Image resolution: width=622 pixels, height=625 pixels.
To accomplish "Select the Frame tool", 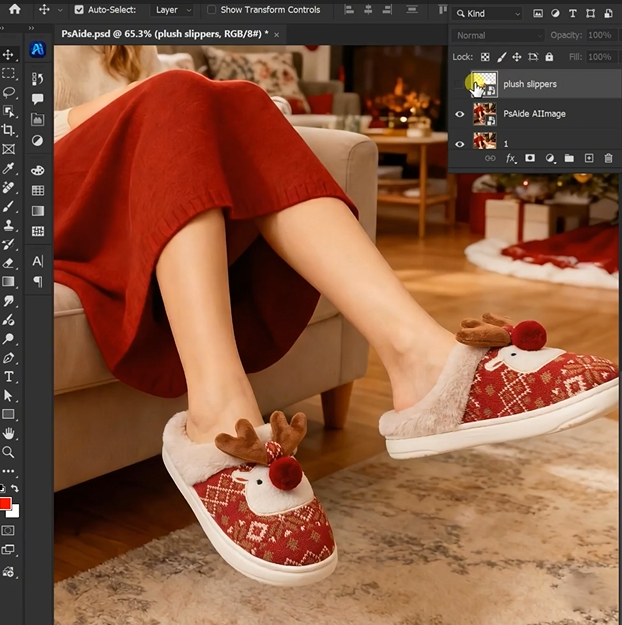I will pos(8,149).
